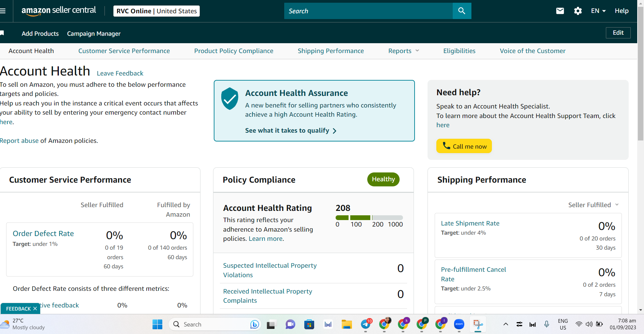Focus the Seller Central search field
This screenshot has width=644, height=334.
[x=368, y=11]
